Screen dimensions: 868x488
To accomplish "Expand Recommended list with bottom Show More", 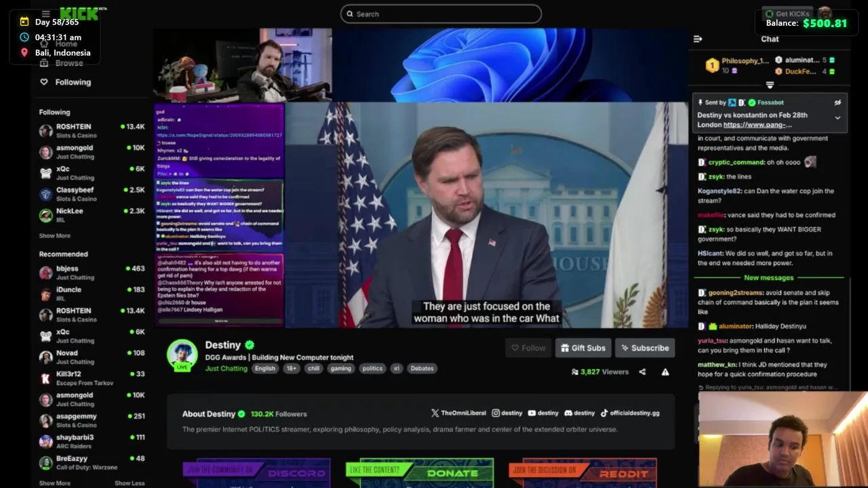I will (54, 483).
